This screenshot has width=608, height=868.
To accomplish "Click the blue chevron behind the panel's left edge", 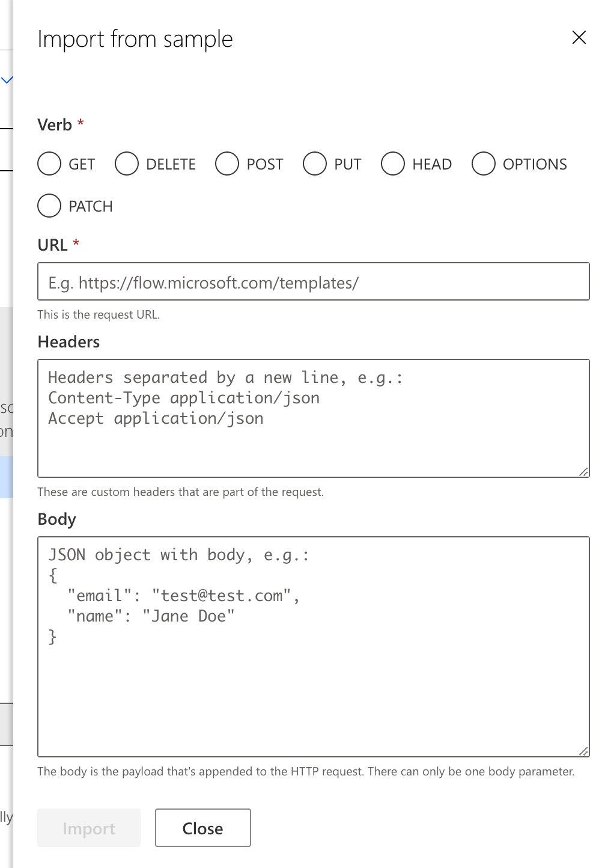I will (7, 80).
